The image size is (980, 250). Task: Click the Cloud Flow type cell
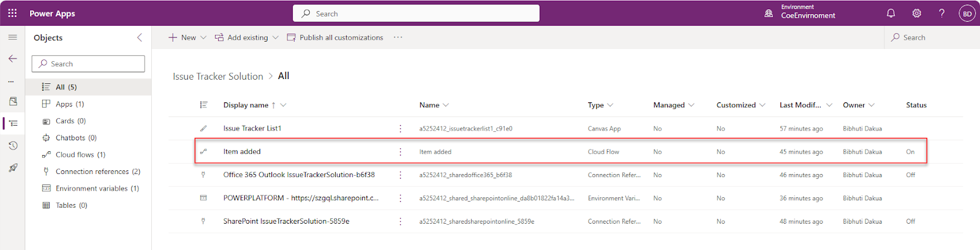pyautogui.click(x=603, y=152)
